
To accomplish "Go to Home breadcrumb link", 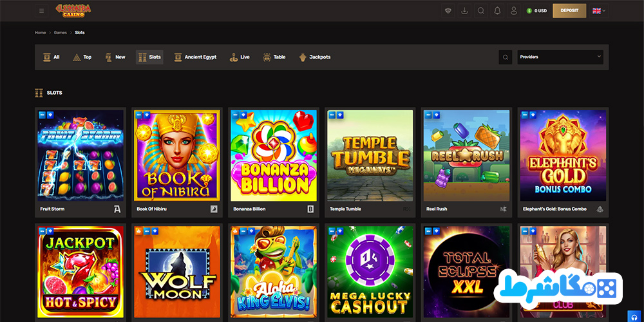I will pos(40,32).
